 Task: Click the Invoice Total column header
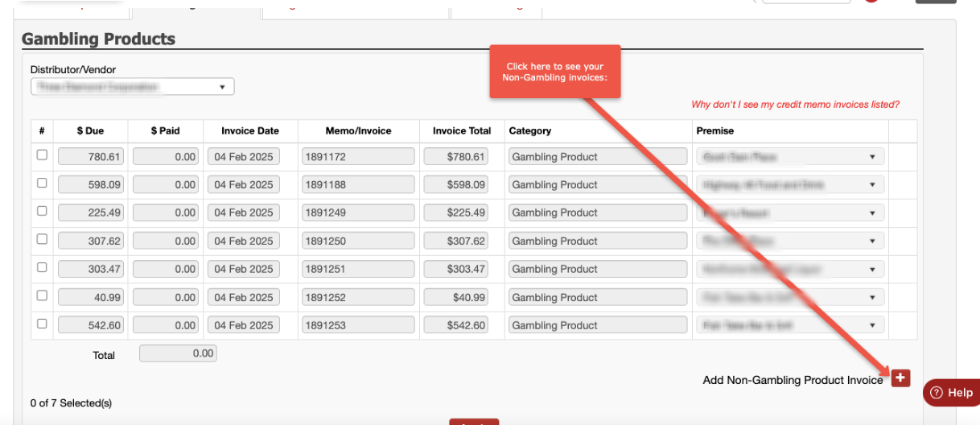462,130
